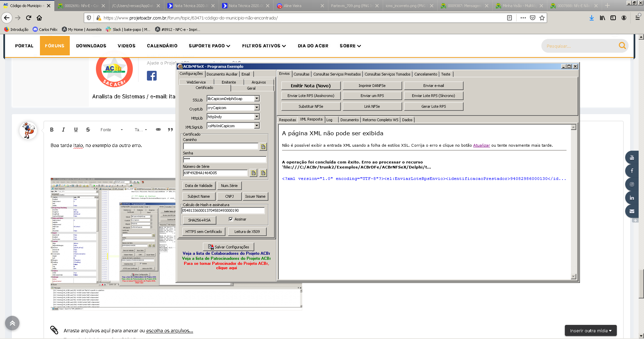The width and height of the screenshot is (644, 339).
Task: Expand the SOBRE menu
Action: point(350,46)
